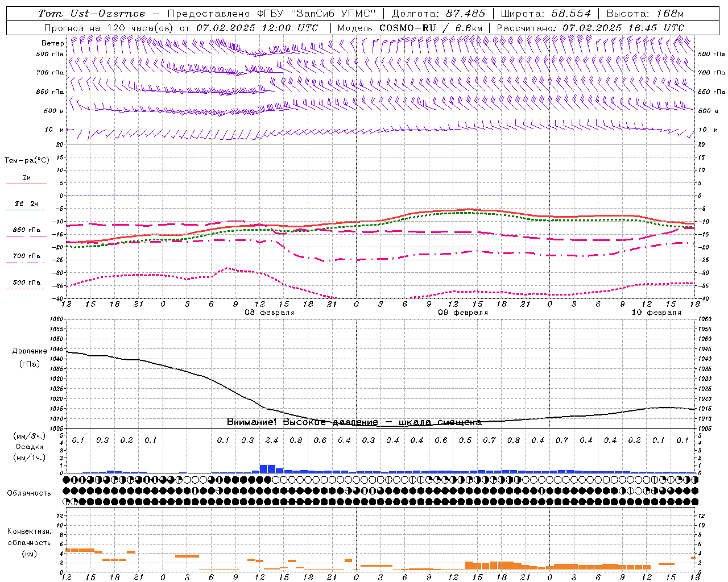
Task: Click the Тем-ра(°C) temperature label
Action: (x=27, y=161)
